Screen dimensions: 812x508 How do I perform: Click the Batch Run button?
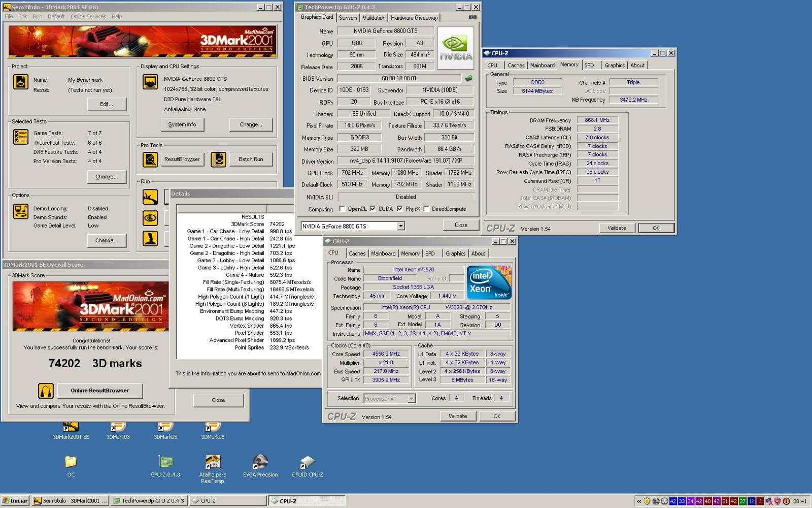coord(251,160)
